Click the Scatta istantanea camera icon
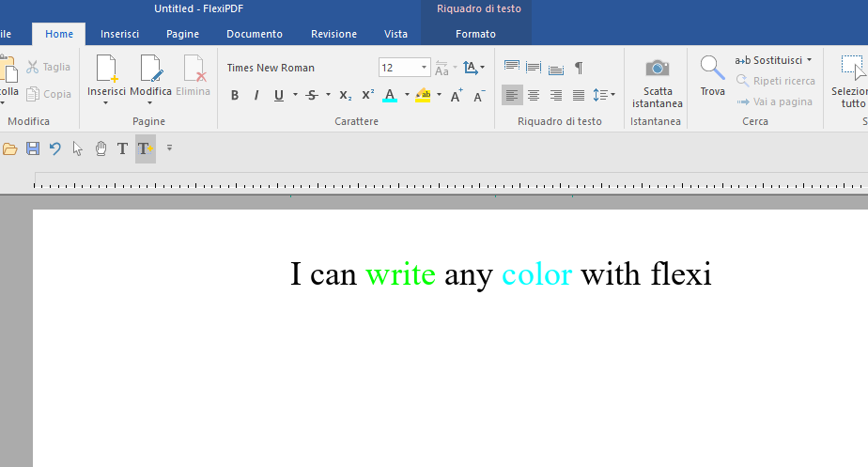Viewport: 868px width, 467px height. [x=657, y=69]
